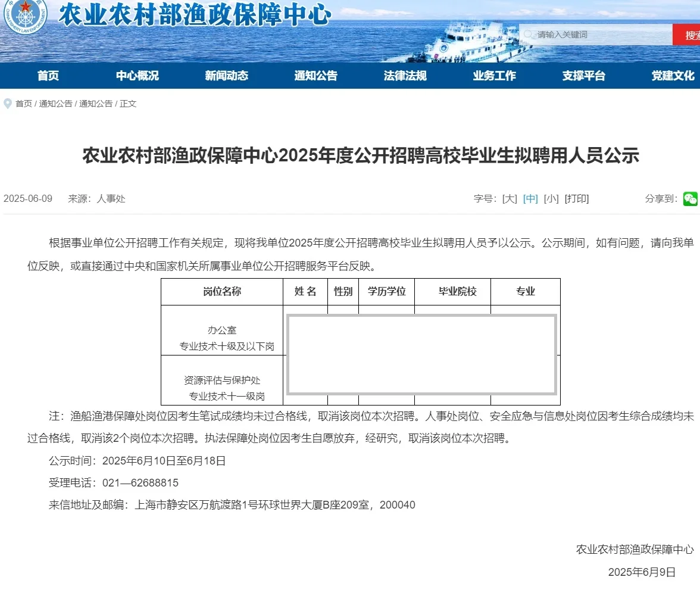
Task: Click the signature 农业农村部渔政保障中心 at bottom
Action: [x=635, y=550]
